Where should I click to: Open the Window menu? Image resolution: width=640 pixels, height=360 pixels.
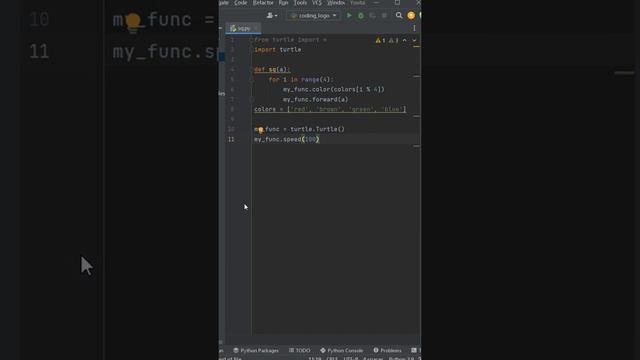(336, 3)
